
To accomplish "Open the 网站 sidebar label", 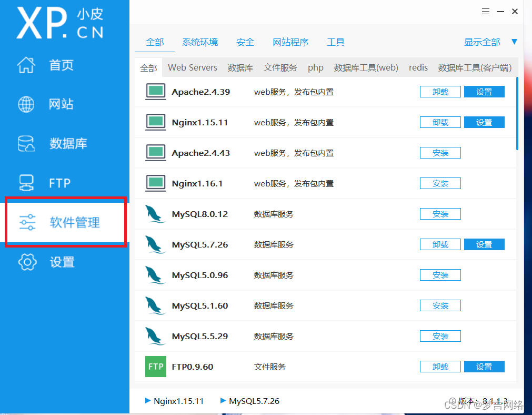I will tap(61, 104).
